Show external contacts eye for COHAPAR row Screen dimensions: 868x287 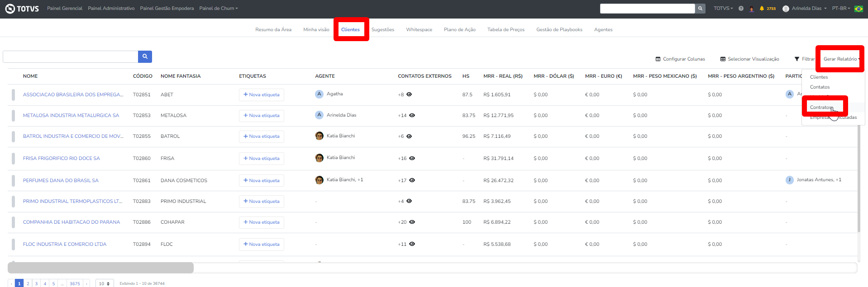click(412, 222)
